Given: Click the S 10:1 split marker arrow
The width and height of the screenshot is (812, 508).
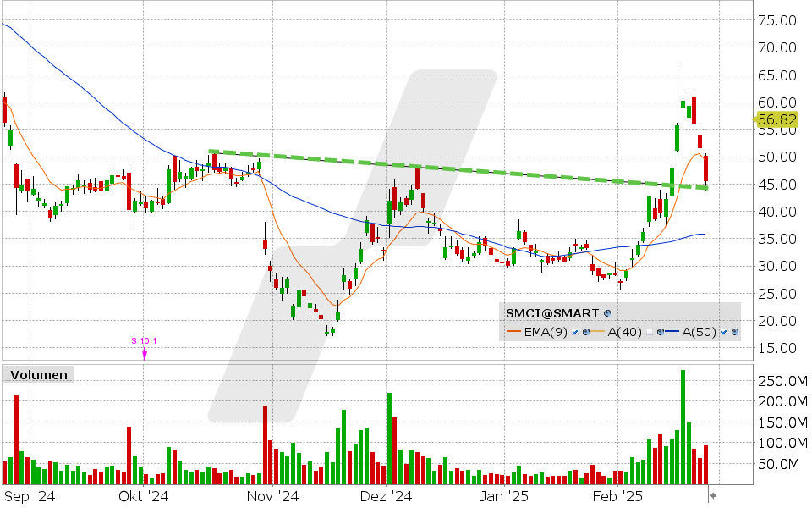Looking at the screenshot, I should tap(145, 355).
